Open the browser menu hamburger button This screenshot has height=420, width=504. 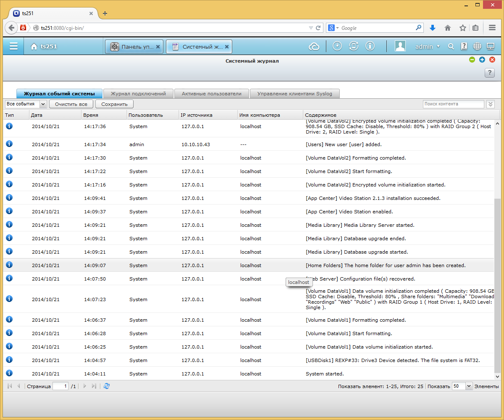(492, 28)
